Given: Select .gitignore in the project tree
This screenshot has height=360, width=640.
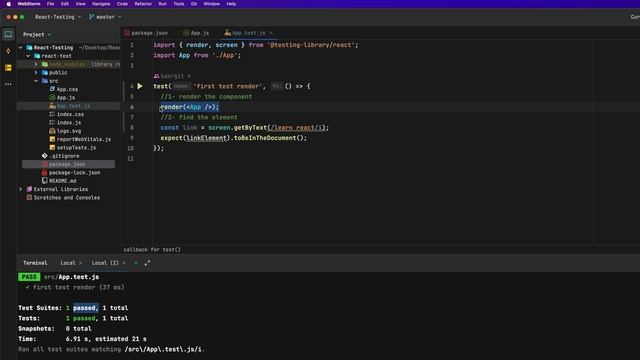Looking at the screenshot, I should pyautogui.click(x=64, y=156).
